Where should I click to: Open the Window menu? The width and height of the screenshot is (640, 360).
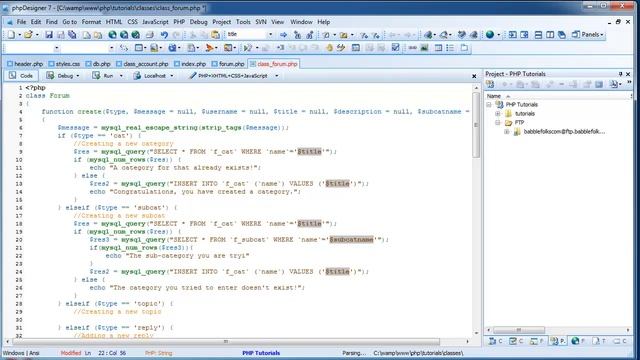click(x=301, y=22)
